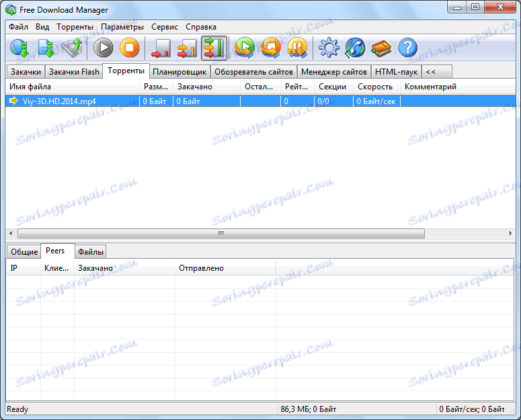Switch to the Закачки tab
Viewport: 521px width, 420px height.
[x=26, y=72]
